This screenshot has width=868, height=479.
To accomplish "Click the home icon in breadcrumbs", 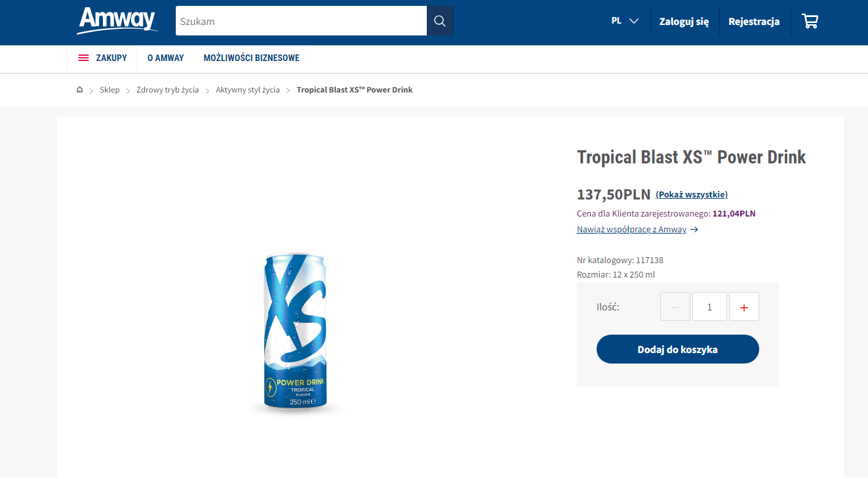I will (x=79, y=90).
